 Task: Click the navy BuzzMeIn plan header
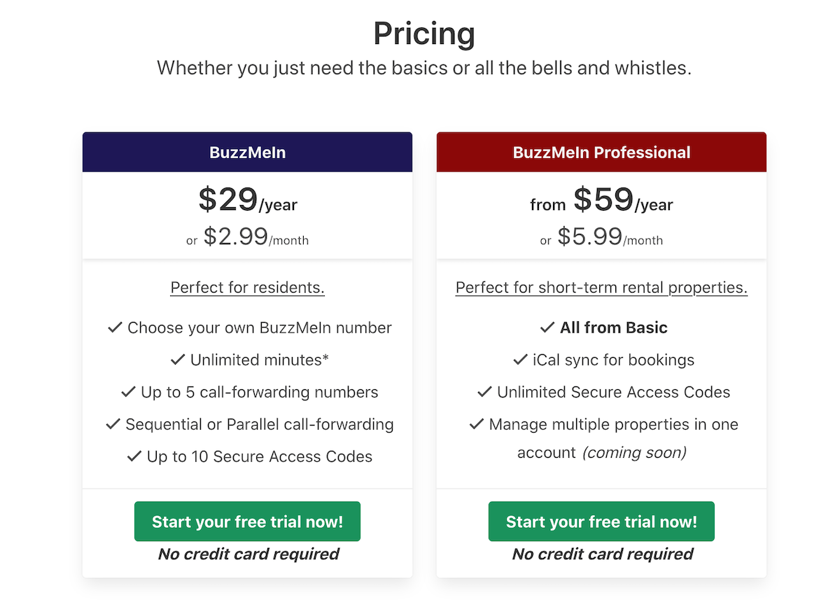247,153
